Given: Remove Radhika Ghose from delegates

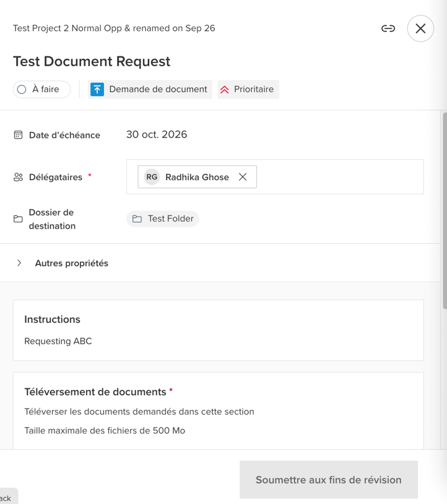Looking at the screenshot, I should 243,177.
